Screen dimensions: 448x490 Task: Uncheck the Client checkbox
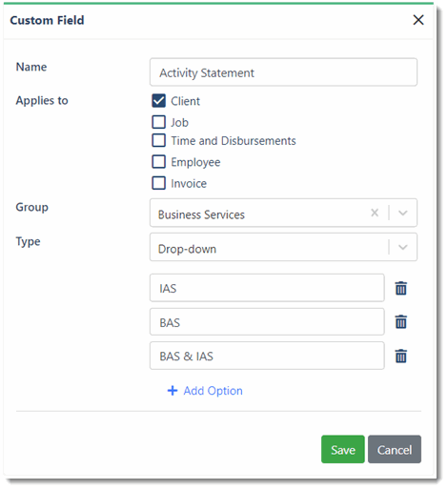click(x=158, y=101)
